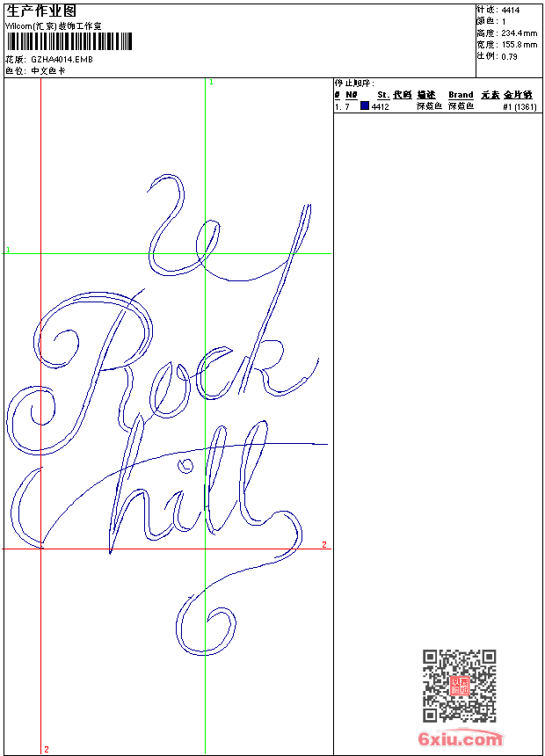
Task: Click the red seal inside the QR code
Action: pyautogui.click(x=459, y=686)
